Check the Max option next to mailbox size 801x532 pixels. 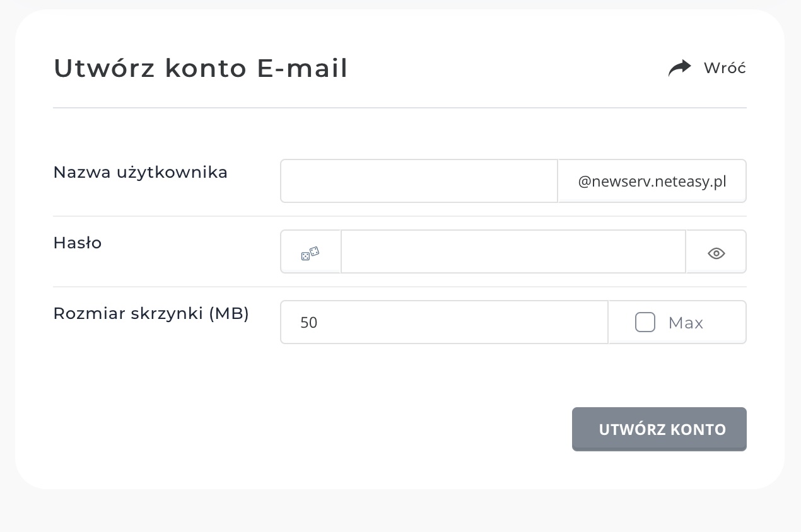coord(645,322)
